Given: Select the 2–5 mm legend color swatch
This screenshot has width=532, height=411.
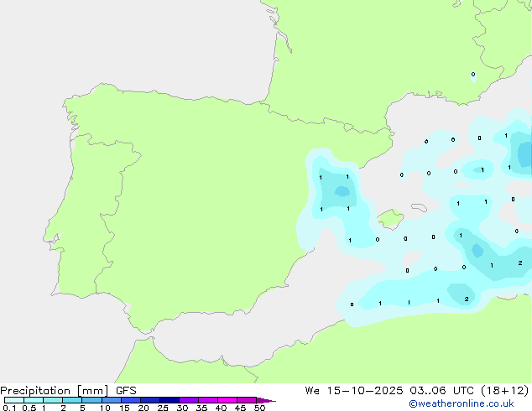Looking at the screenshot, I should click(x=72, y=400).
